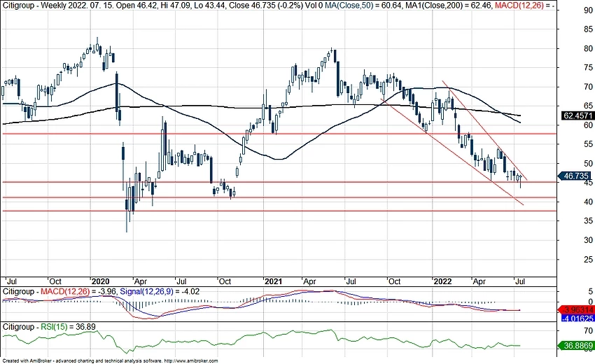Click the 2020 year label on time axis
The width and height of the screenshot is (595, 364).
tap(101, 281)
